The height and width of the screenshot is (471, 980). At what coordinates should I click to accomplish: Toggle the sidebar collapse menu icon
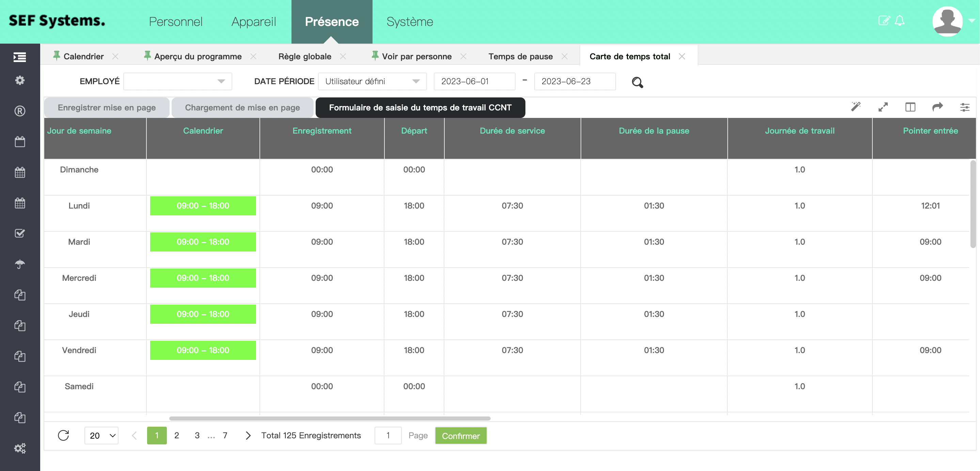coord(20,57)
